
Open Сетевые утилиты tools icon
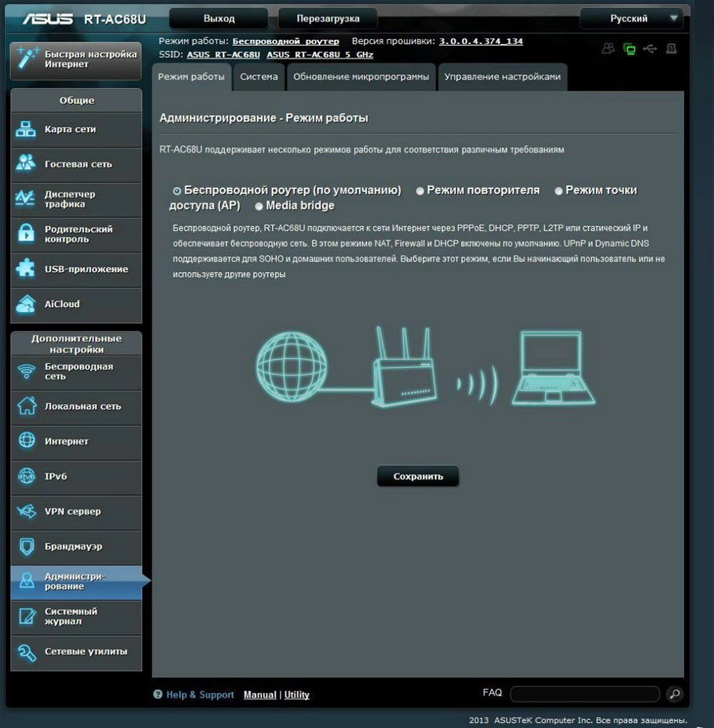pyautogui.click(x=26, y=652)
